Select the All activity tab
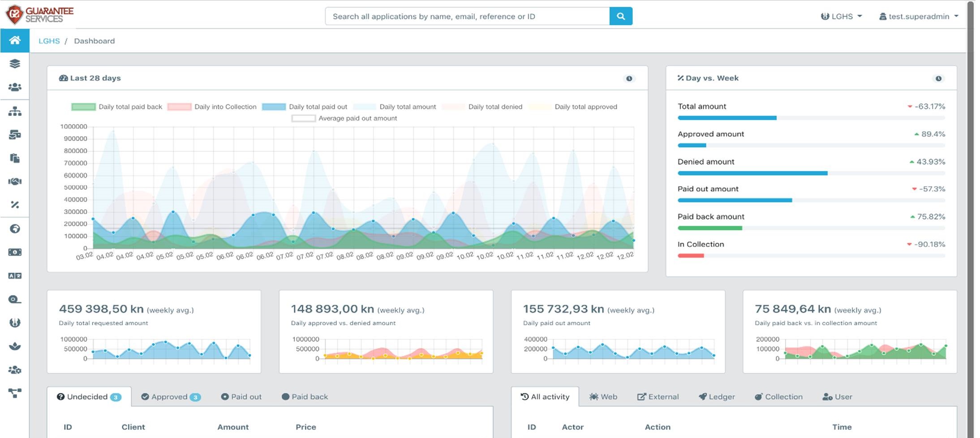Viewport: 980px width, 438px height. coord(545,397)
